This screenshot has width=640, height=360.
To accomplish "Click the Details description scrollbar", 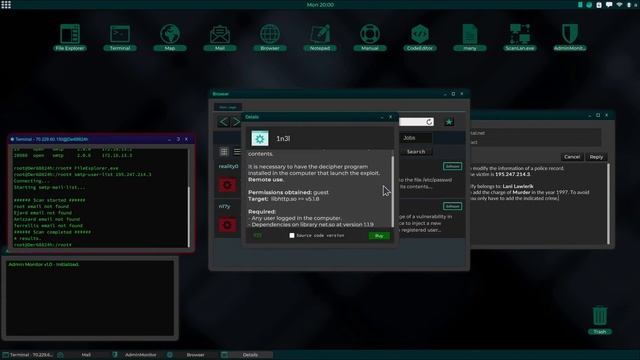I will point(393,191).
